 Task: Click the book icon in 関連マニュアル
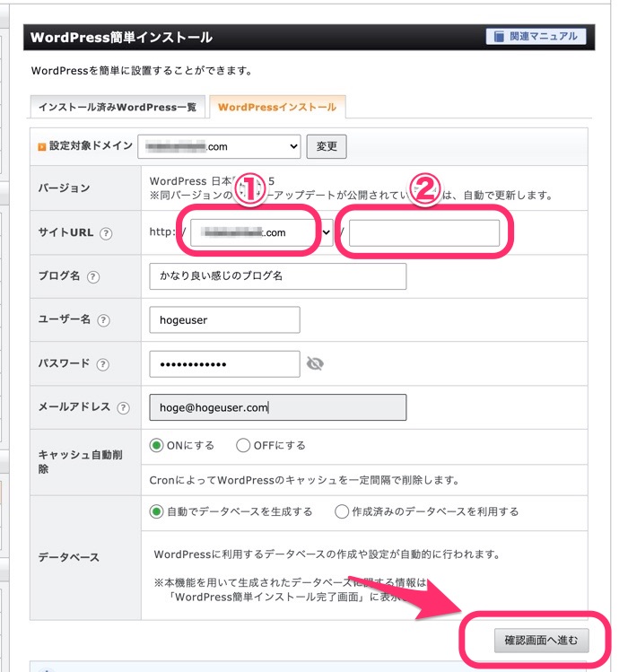point(499,37)
